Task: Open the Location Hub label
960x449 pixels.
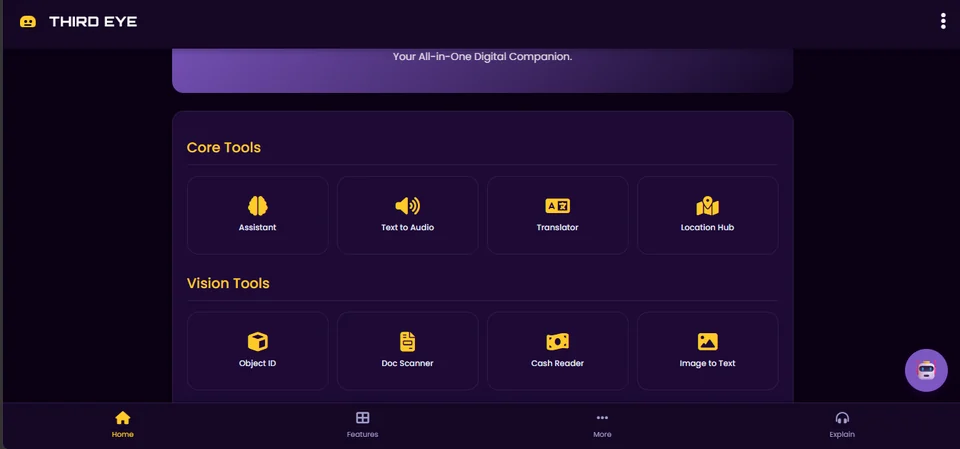Action: (x=708, y=227)
